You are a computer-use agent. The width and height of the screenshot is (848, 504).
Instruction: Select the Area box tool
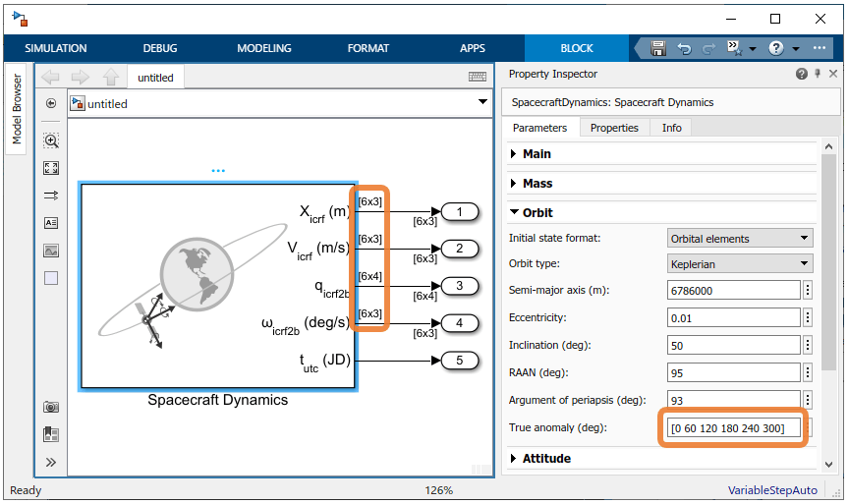(51, 278)
